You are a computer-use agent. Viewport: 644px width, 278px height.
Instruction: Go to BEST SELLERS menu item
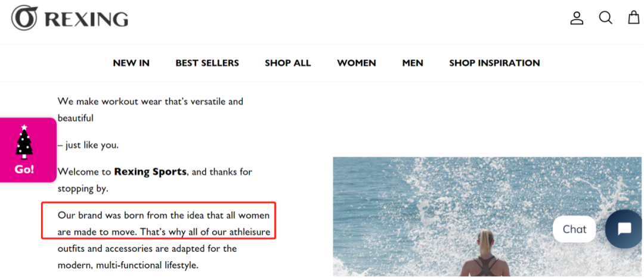(207, 63)
